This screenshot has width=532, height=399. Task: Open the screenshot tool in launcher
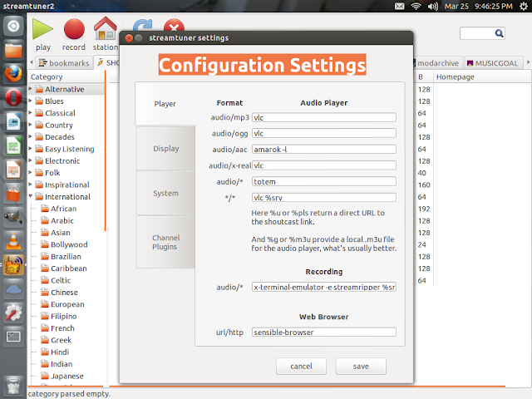(x=13, y=337)
